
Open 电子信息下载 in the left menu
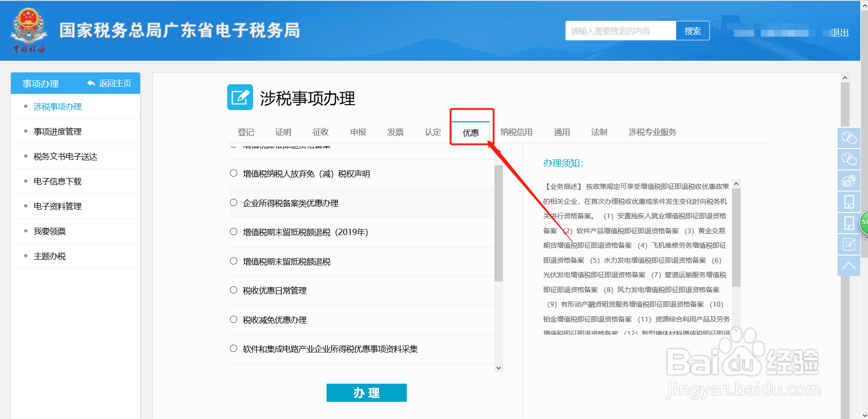[58, 181]
